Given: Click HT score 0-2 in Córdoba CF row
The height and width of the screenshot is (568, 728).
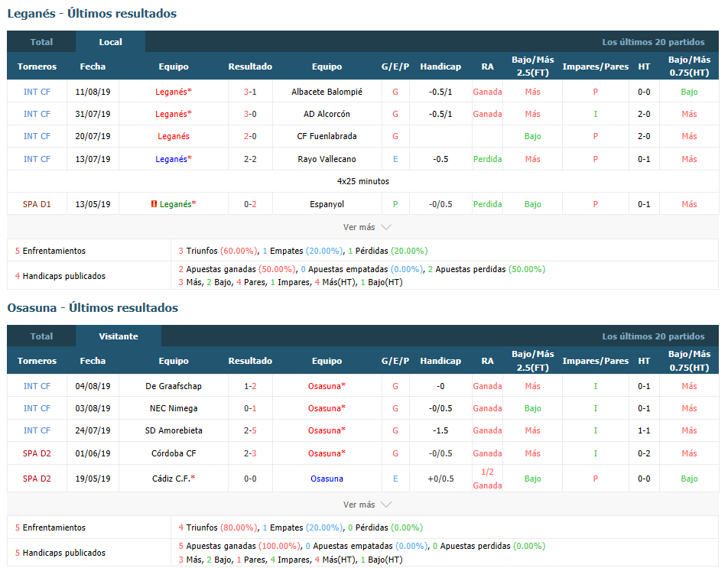Looking at the screenshot, I should 644,453.
